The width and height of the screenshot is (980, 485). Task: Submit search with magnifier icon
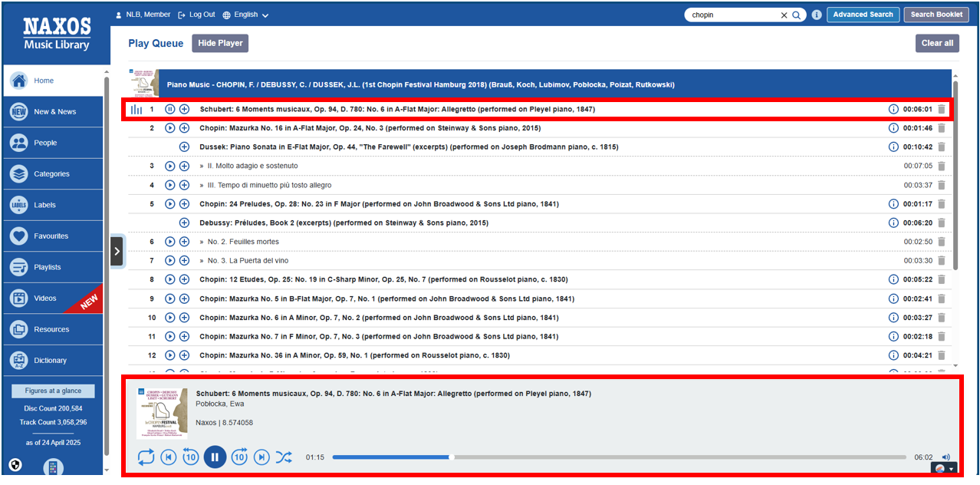pos(797,15)
